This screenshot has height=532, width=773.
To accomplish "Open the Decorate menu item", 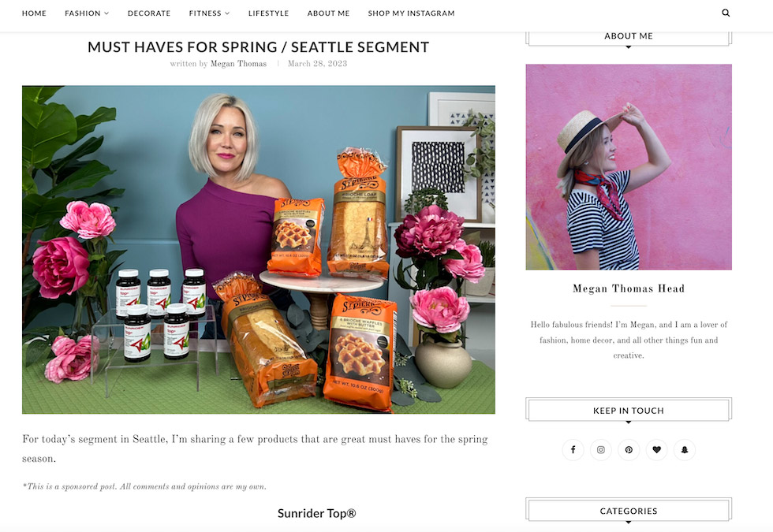I will point(149,13).
